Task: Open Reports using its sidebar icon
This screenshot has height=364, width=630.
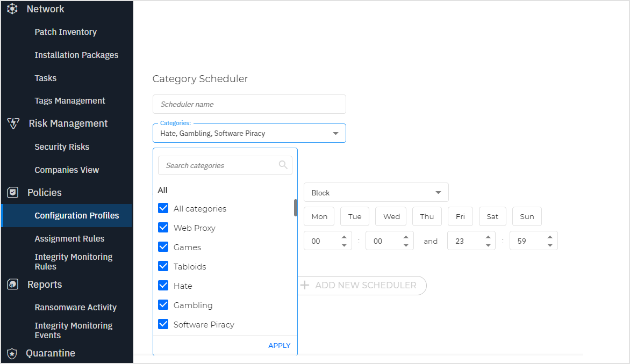Action: (12, 285)
